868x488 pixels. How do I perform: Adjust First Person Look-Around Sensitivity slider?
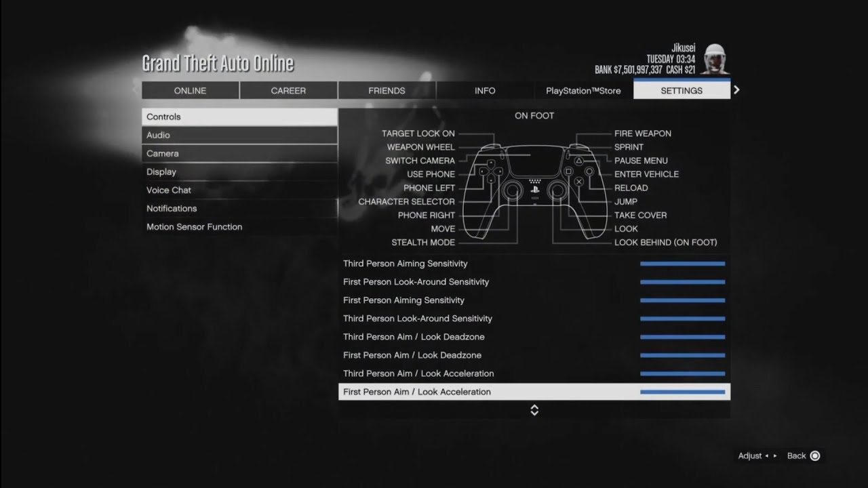pyautogui.click(x=682, y=282)
